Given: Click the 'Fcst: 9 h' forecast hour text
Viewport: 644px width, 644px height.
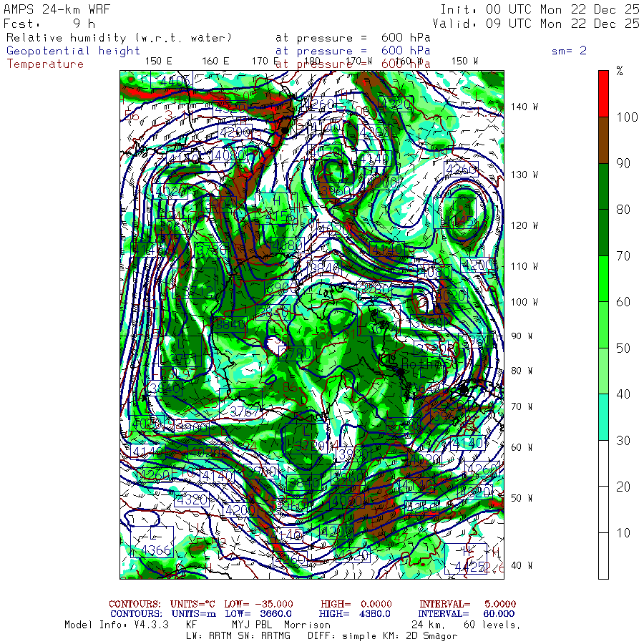Looking at the screenshot, I should tap(49, 24).
